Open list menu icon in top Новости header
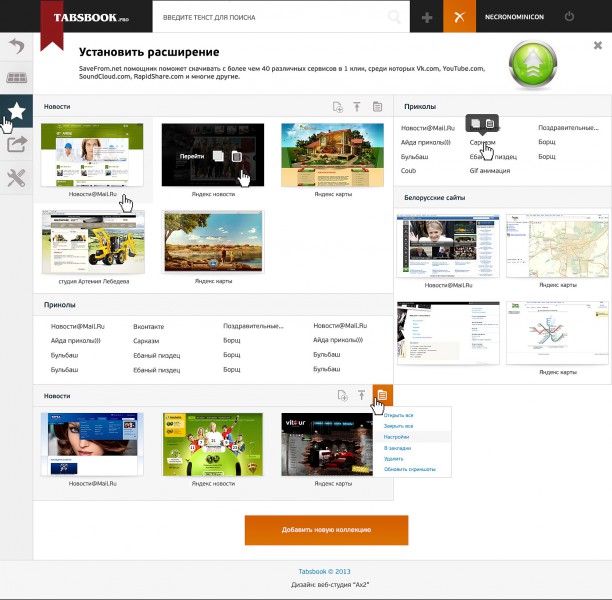 tap(377, 106)
